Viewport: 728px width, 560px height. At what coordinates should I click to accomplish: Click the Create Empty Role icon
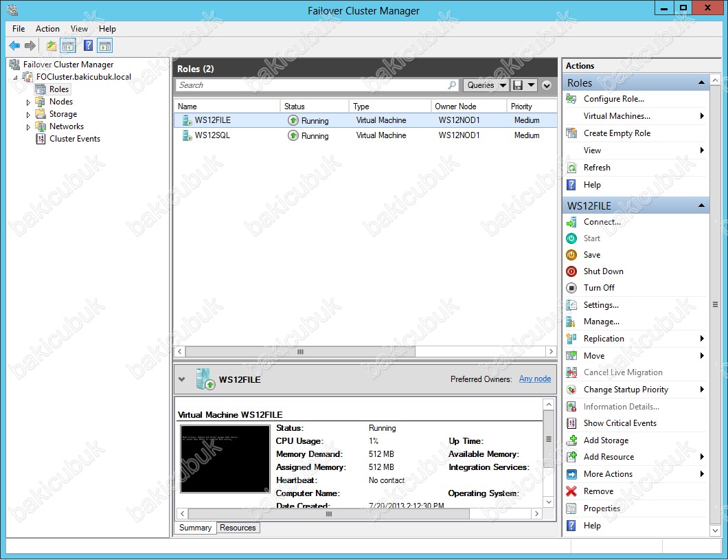571,133
